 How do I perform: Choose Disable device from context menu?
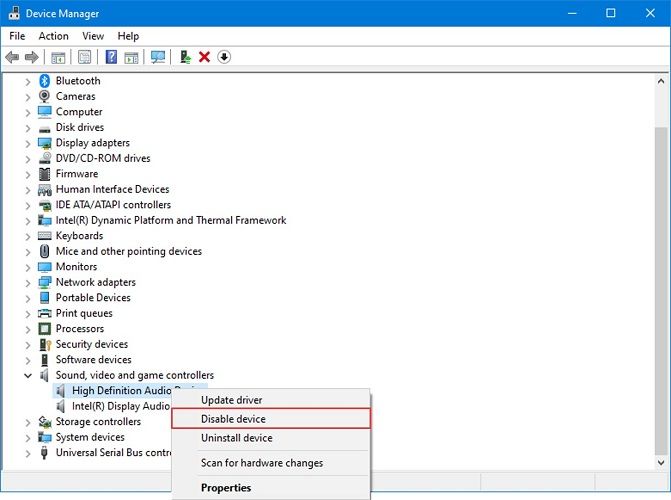271,419
